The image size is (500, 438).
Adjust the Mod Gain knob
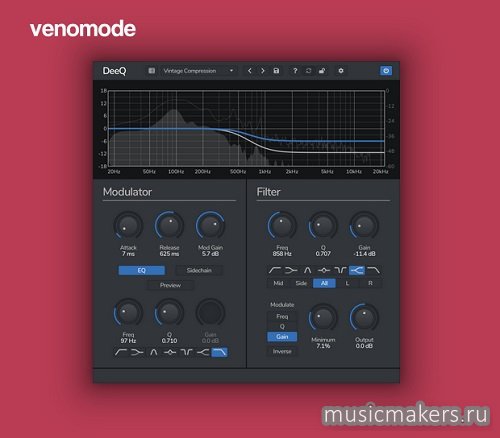[x=210, y=226]
